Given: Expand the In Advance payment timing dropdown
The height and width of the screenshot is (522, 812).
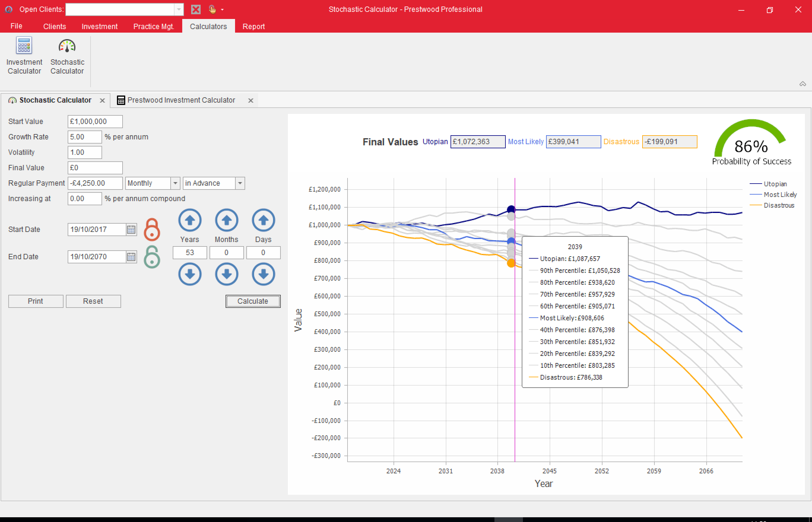Looking at the screenshot, I should (x=240, y=183).
